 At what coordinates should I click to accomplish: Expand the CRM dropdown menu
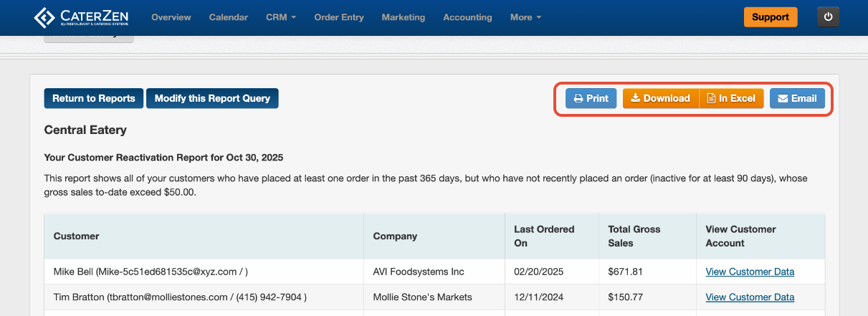pos(281,17)
